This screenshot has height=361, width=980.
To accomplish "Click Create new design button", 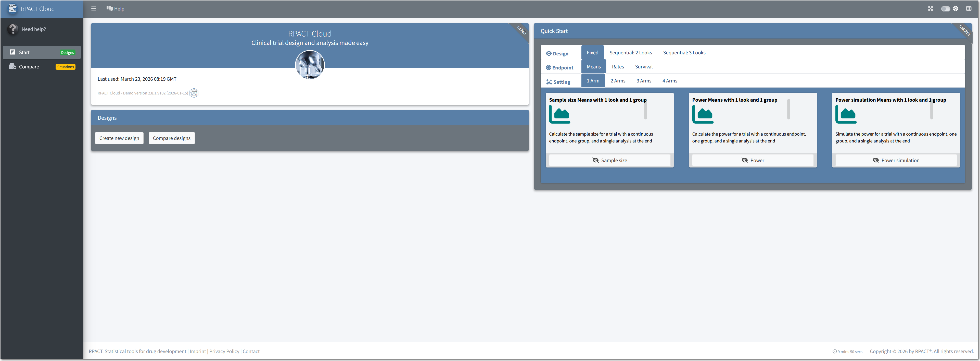I will click(119, 138).
